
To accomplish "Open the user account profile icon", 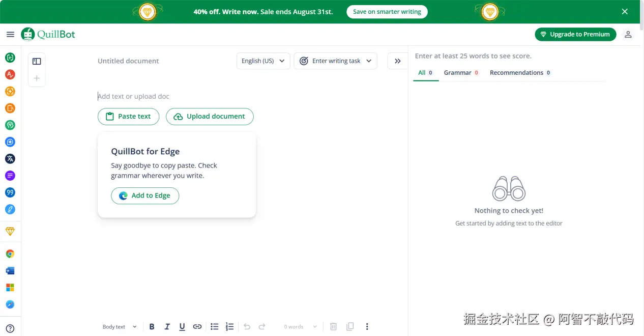I will 628,34.
